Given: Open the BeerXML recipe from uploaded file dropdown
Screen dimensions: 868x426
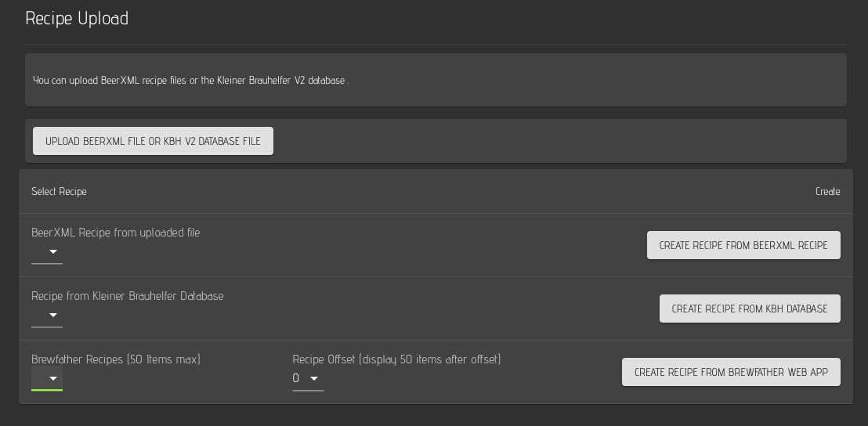Looking at the screenshot, I should (52, 251).
